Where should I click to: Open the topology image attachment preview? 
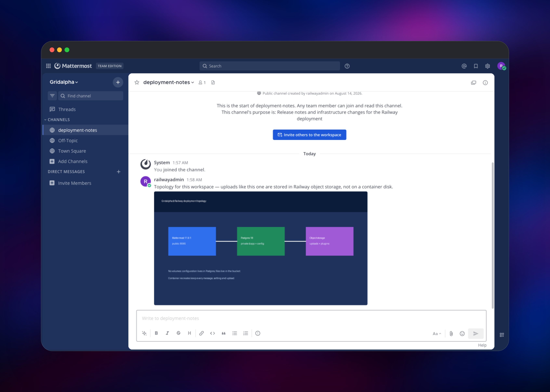coord(261,248)
